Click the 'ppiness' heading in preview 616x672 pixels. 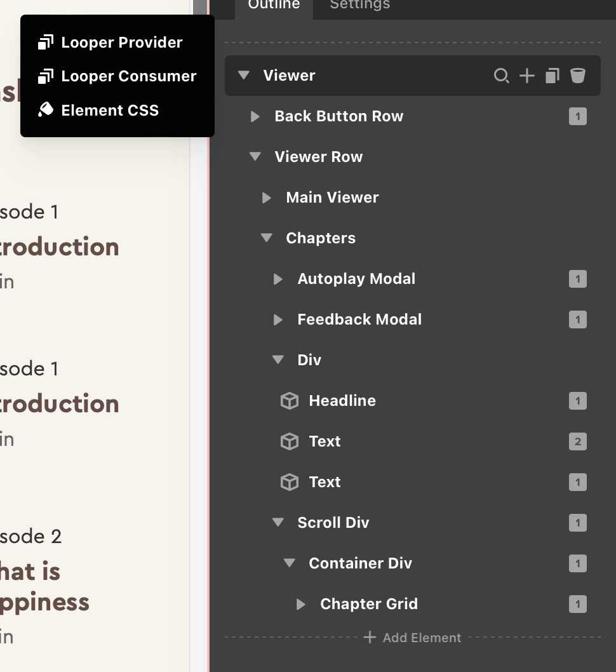(44, 603)
